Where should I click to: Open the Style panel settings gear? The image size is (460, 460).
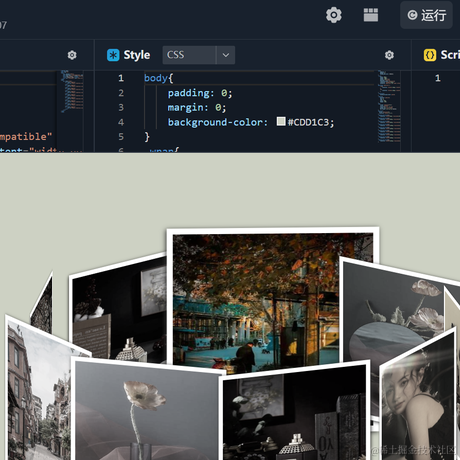(x=389, y=55)
